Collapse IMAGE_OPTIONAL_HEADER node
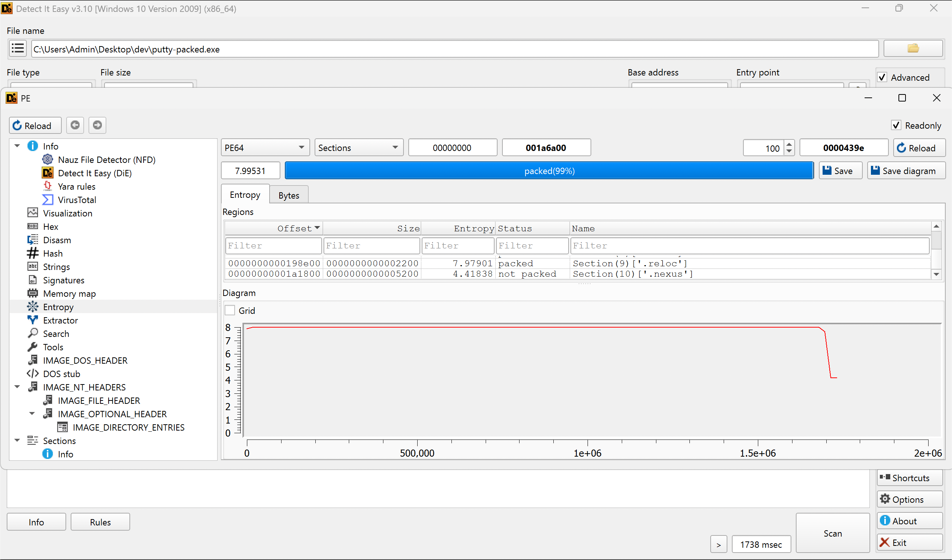Image resolution: width=952 pixels, height=560 pixels. click(x=32, y=414)
